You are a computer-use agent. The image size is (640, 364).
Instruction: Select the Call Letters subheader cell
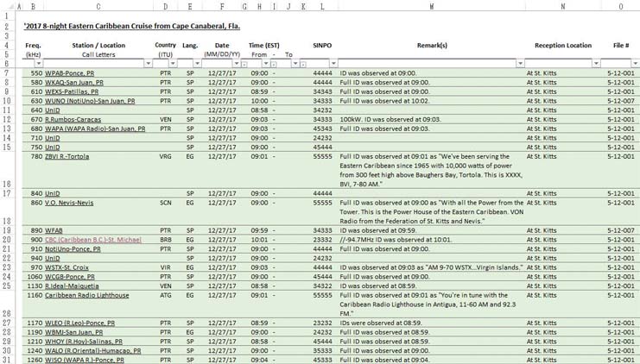[98, 54]
